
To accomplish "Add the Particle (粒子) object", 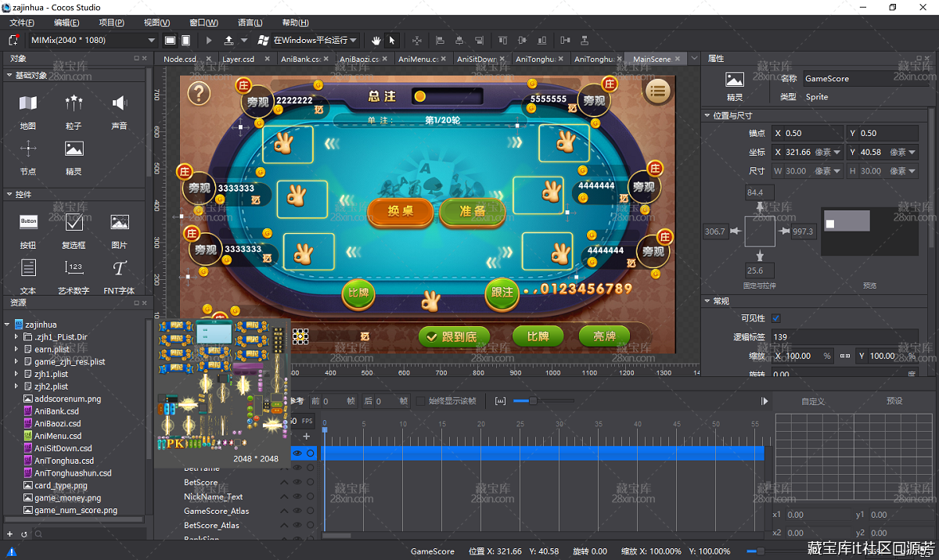I will point(74,111).
